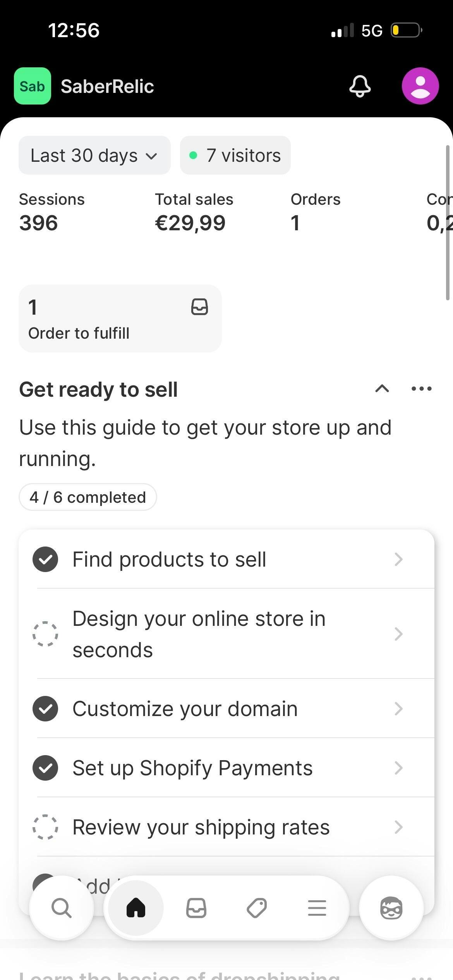Tap the 7 visitors live button

235,155
